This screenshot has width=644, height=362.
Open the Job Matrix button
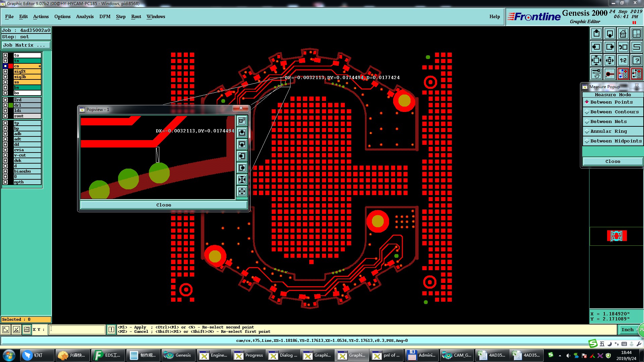(26, 45)
